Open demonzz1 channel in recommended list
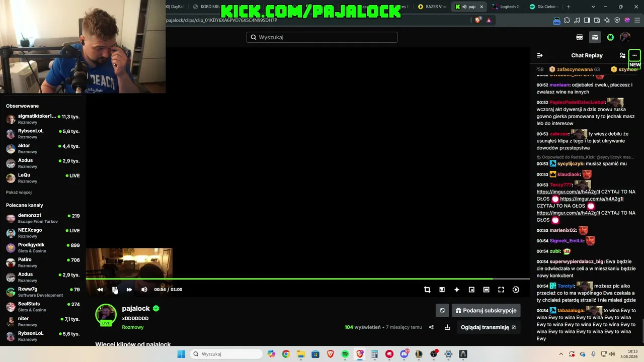644x362 pixels. pos(43,218)
